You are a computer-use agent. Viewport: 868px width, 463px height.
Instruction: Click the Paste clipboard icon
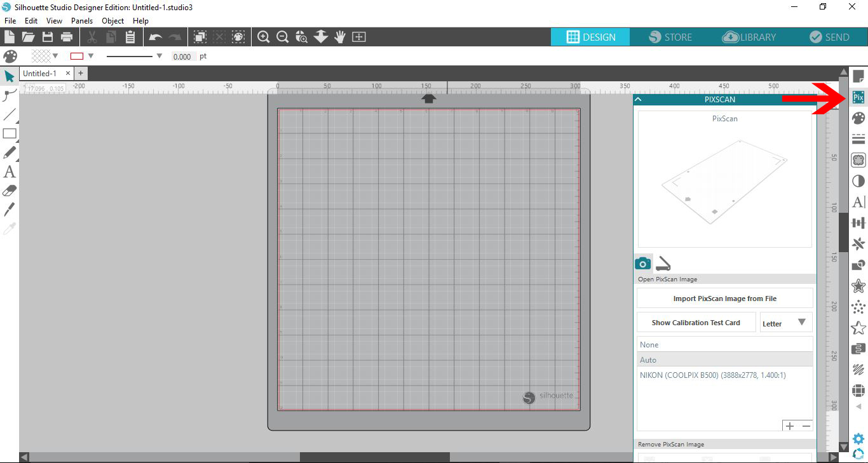pos(130,37)
